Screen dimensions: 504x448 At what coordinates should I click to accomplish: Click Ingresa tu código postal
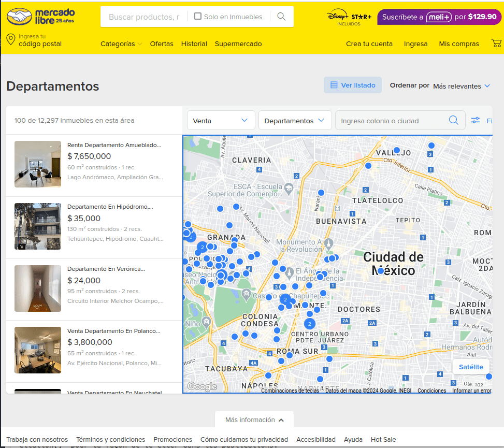click(x=40, y=40)
